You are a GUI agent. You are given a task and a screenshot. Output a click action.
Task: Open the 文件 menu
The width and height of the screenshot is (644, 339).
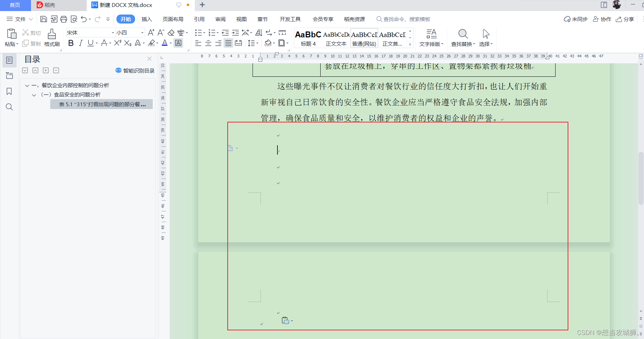(20, 19)
